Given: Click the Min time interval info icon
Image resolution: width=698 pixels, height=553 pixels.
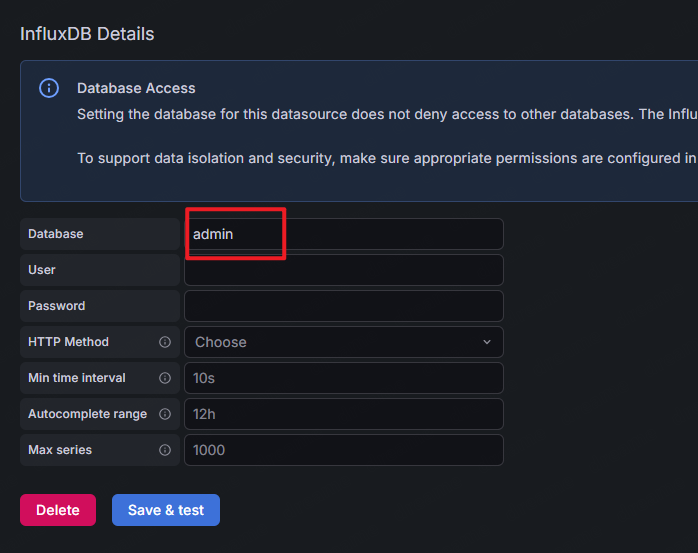Looking at the screenshot, I should pos(165,378).
